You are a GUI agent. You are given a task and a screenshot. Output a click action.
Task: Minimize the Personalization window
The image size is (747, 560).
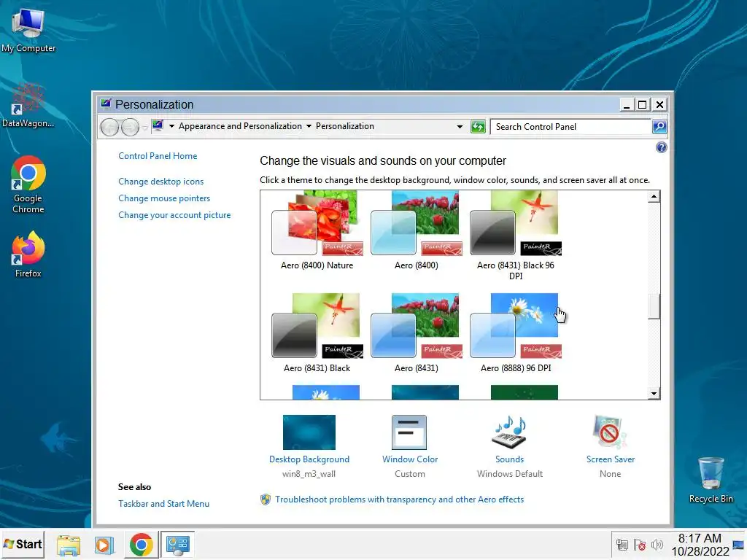point(627,105)
